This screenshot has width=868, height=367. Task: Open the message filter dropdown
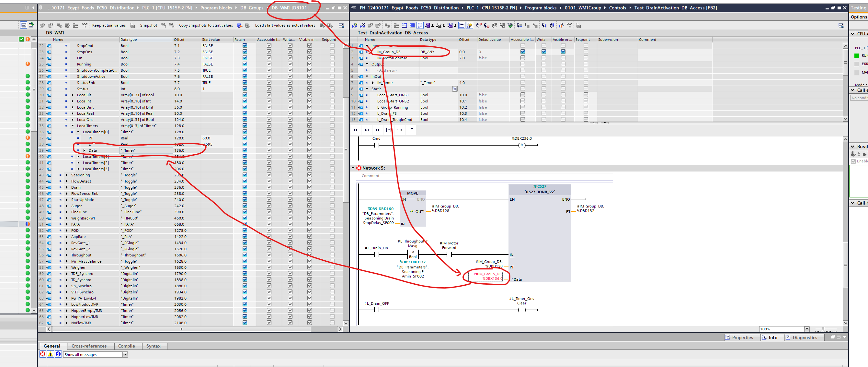(x=125, y=355)
